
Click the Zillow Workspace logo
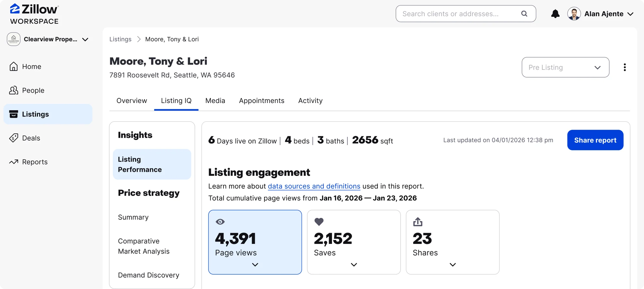click(x=34, y=14)
